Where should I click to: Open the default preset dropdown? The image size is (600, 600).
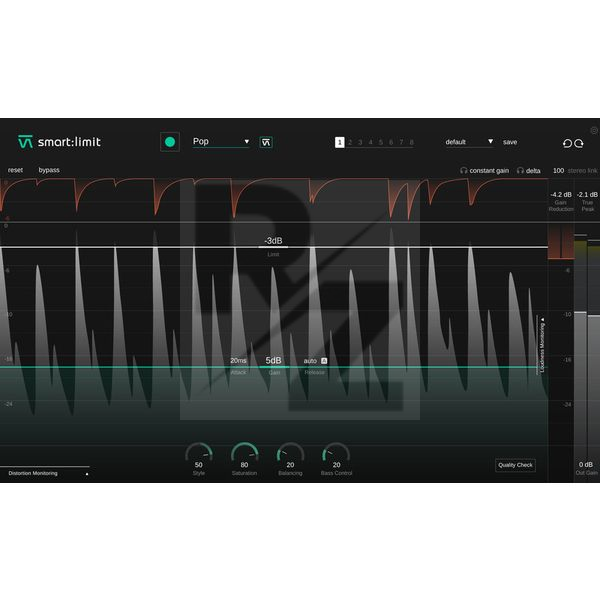(469, 142)
